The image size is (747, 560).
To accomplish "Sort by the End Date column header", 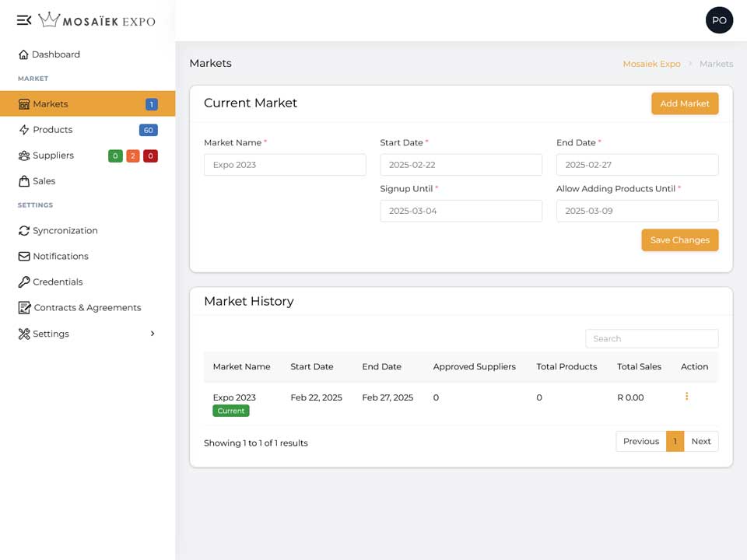I will pos(381,366).
